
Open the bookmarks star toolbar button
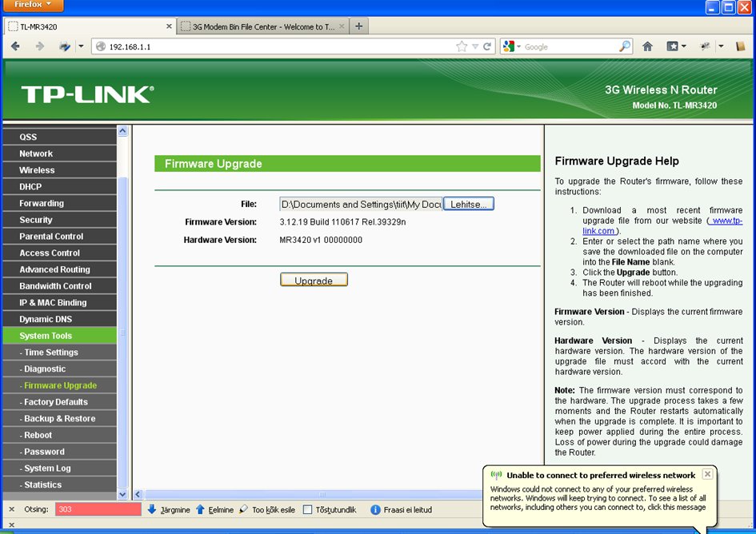pyautogui.click(x=673, y=46)
